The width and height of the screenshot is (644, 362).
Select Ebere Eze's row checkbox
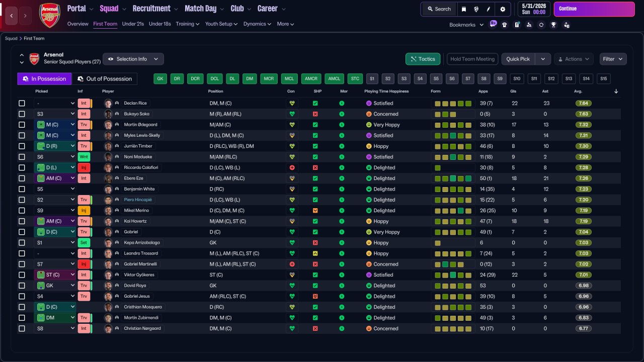pos(22,178)
